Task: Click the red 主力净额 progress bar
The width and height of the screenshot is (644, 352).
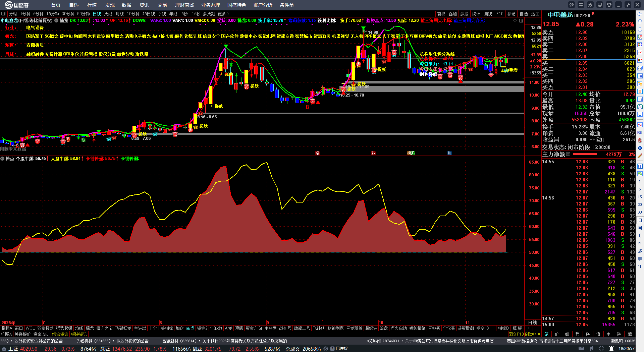Action: pyautogui.click(x=585, y=154)
